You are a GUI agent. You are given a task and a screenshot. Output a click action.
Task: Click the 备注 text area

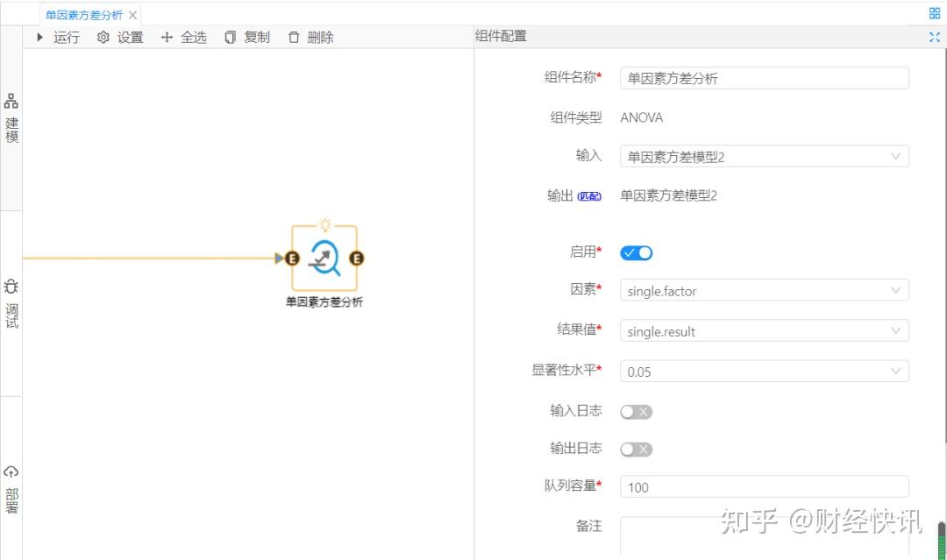(x=764, y=537)
